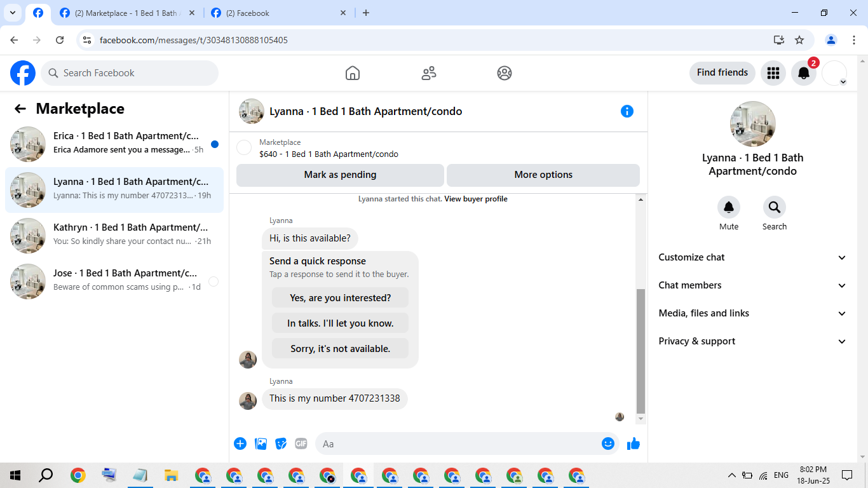Open the account dropdown on the profile avatar
The width and height of the screenshot is (868, 488).
(x=835, y=73)
